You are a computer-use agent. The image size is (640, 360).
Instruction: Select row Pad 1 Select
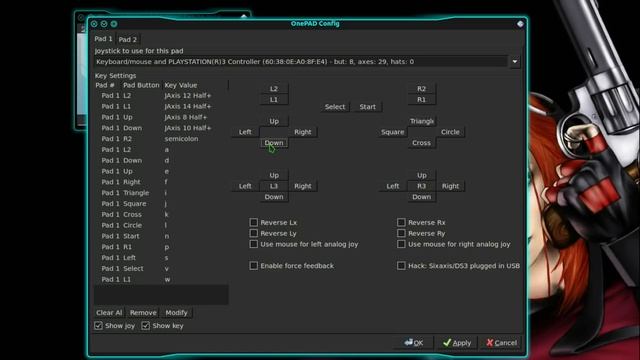(161, 269)
